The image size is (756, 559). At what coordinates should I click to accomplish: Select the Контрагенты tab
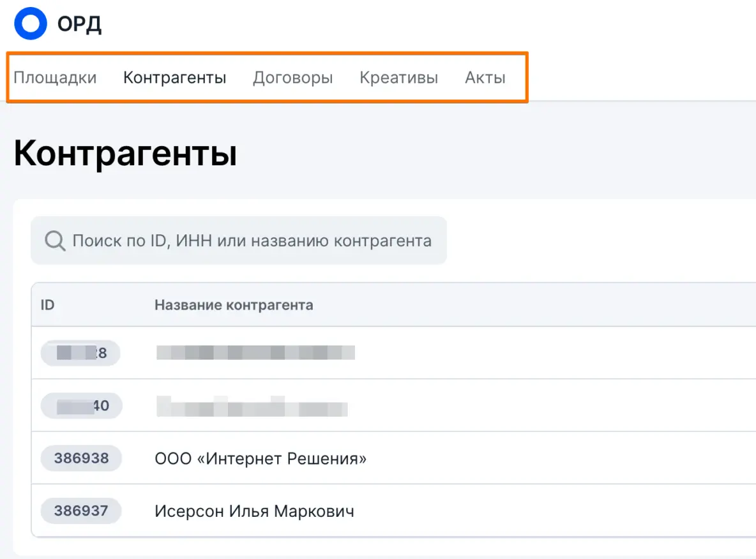174,78
